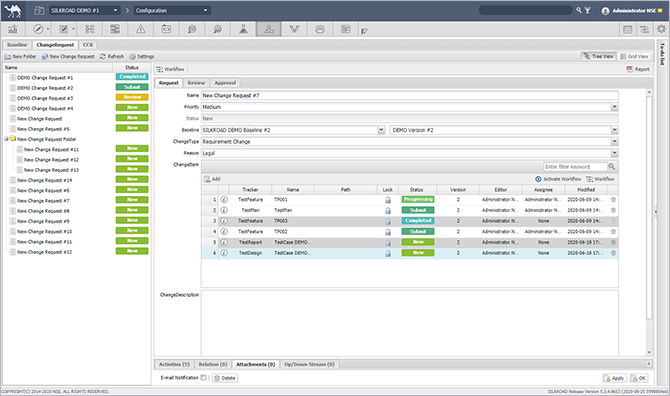Show the Activities (5) tab
Image resolution: width=670 pixels, height=396 pixels.
(x=174, y=364)
